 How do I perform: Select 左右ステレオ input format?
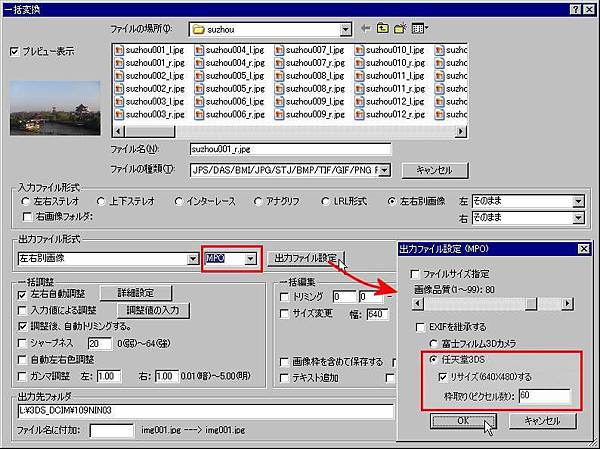[x=26, y=201]
